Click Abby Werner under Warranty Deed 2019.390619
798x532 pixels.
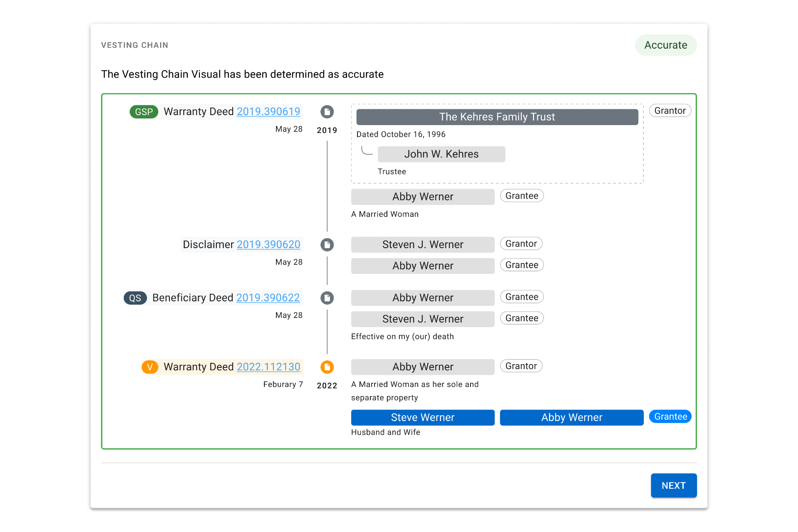coord(423,197)
